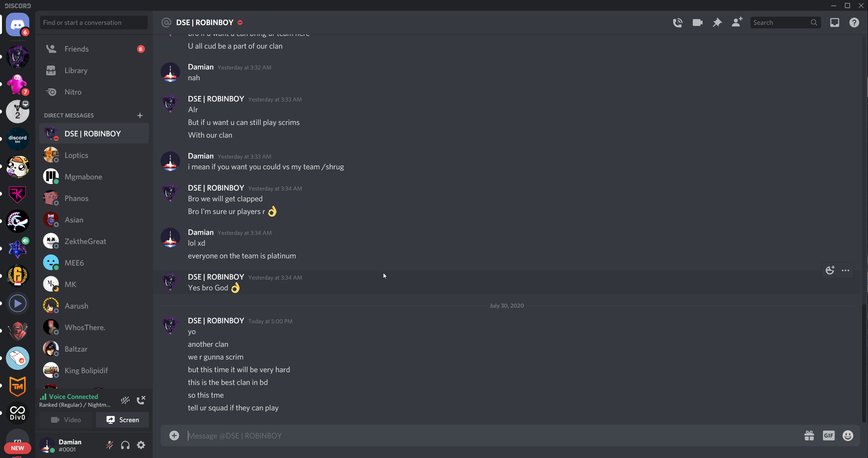Open the inbox icon
868x458 pixels.
click(834, 23)
